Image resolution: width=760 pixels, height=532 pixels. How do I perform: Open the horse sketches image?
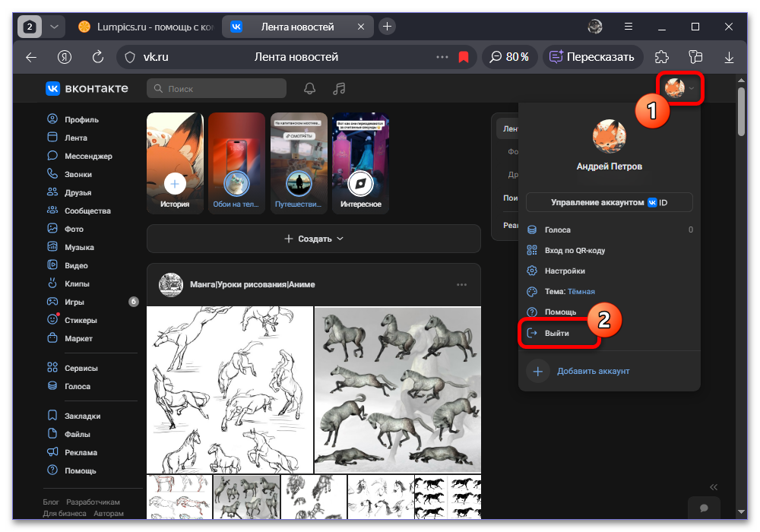230,390
